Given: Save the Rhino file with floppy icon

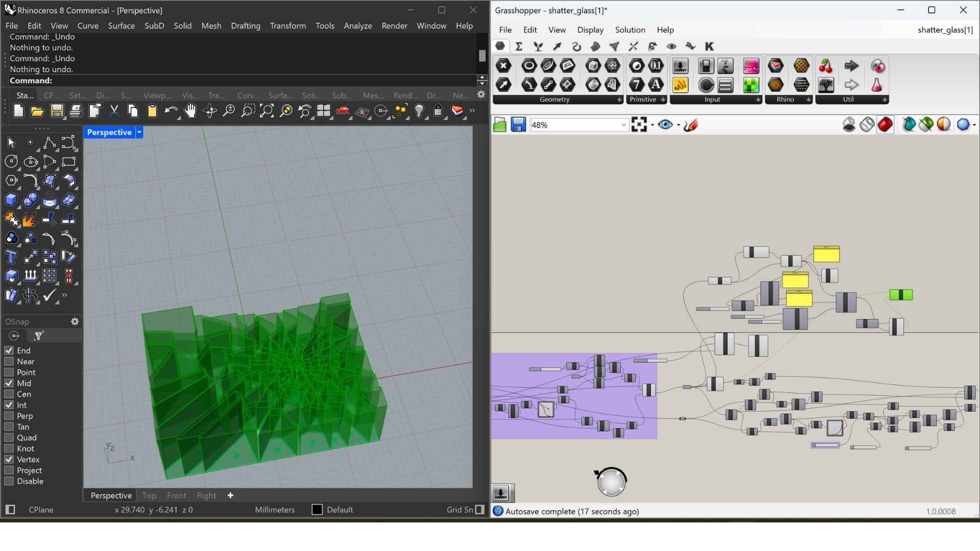Looking at the screenshot, I should pyautogui.click(x=57, y=111).
